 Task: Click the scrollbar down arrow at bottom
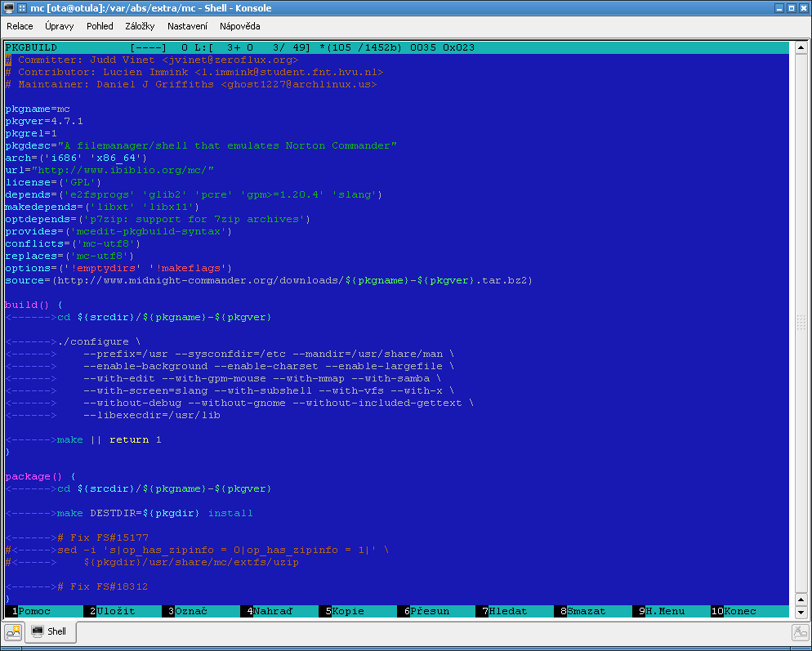point(801,612)
